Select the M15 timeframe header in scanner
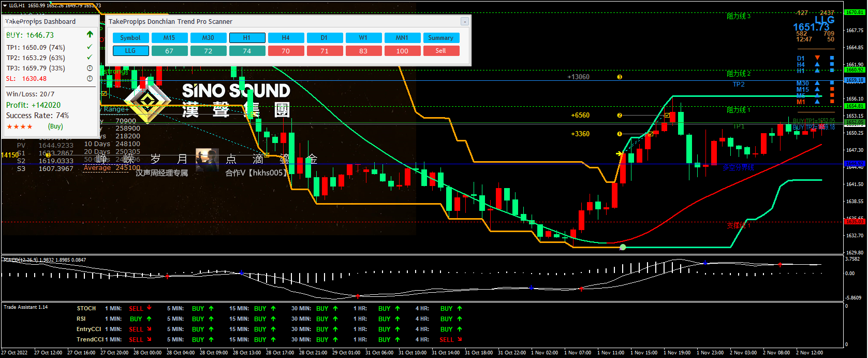Image resolution: width=868 pixels, height=358 pixels. (169, 38)
